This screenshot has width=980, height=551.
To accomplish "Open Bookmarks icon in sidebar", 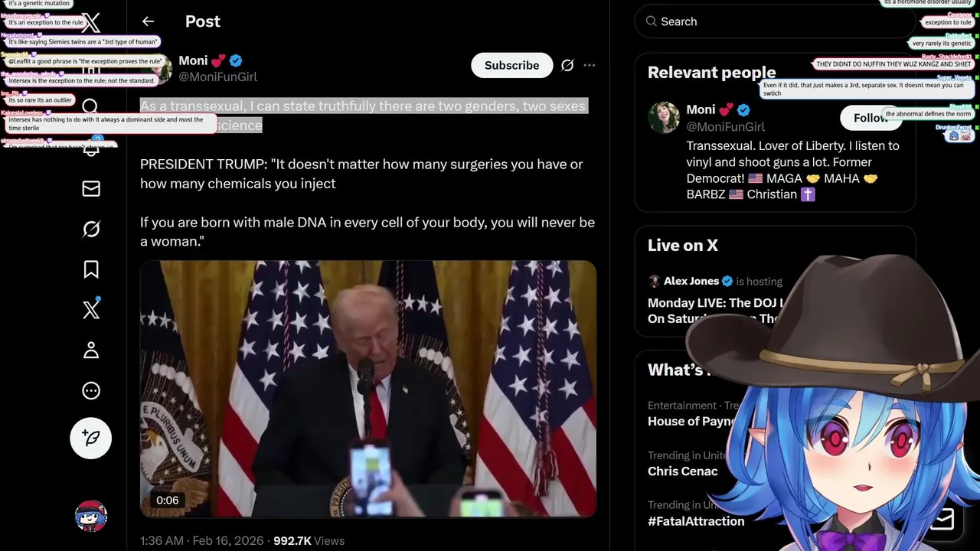I will click(91, 269).
